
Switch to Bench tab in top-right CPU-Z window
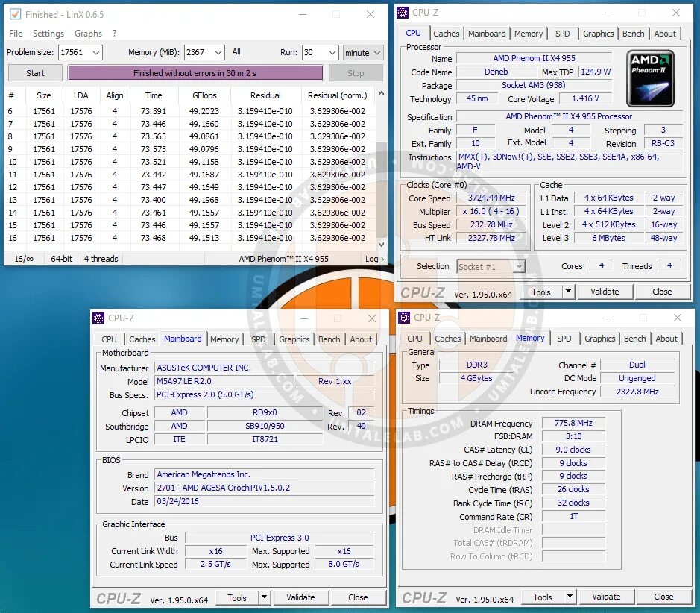[x=633, y=34]
